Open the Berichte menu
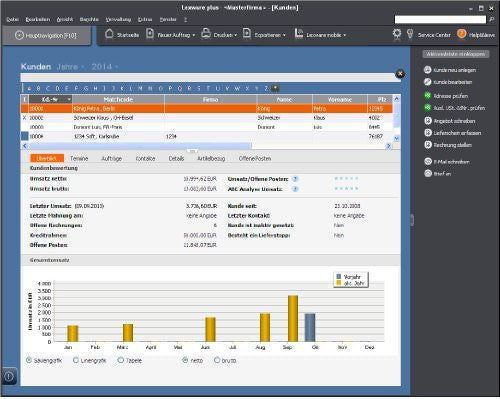 point(89,20)
